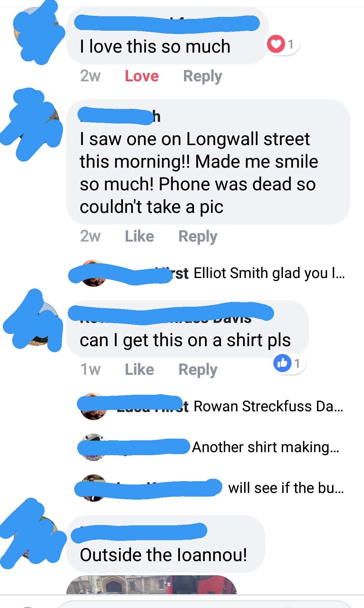Expand the truncated reply 'Another shirt making...'
This screenshot has width=364, height=608.
click(x=266, y=447)
